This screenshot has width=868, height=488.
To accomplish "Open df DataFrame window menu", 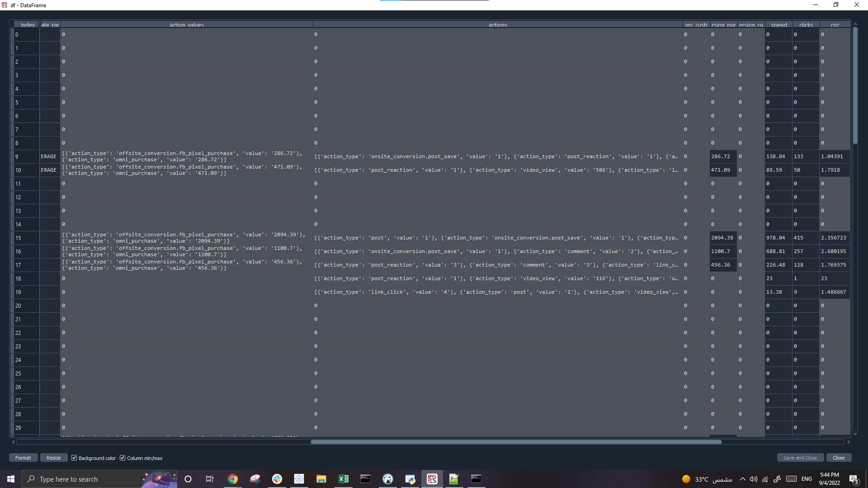I will [x=5, y=5].
